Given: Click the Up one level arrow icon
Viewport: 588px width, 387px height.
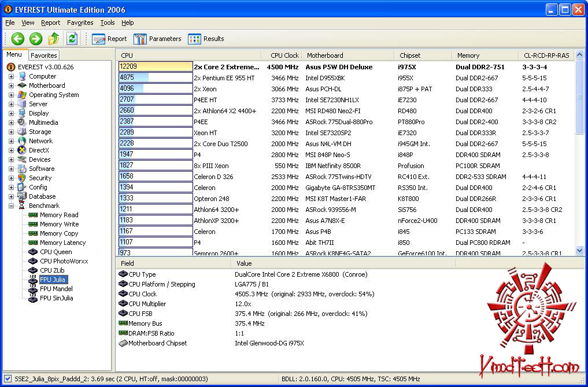Looking at the screenshot, I should tap(54, 39).
